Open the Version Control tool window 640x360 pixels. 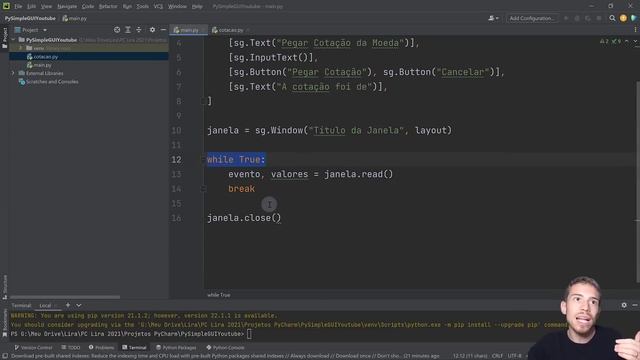tap(33, 348)
